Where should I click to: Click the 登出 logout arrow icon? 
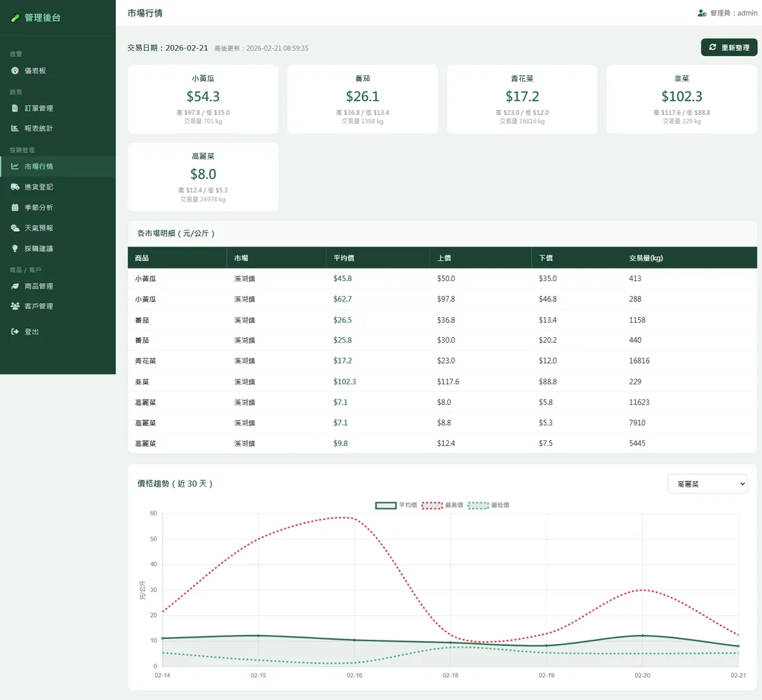coord(15,331)
